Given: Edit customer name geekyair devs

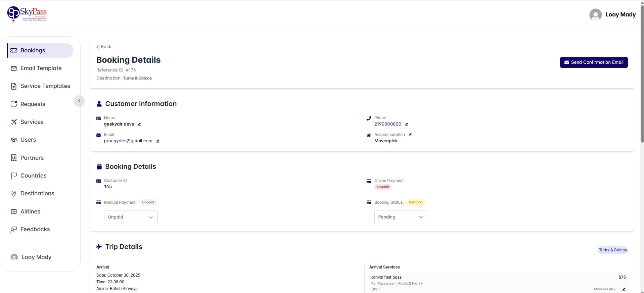Looking at the screenshot, I should click(139, 124).
